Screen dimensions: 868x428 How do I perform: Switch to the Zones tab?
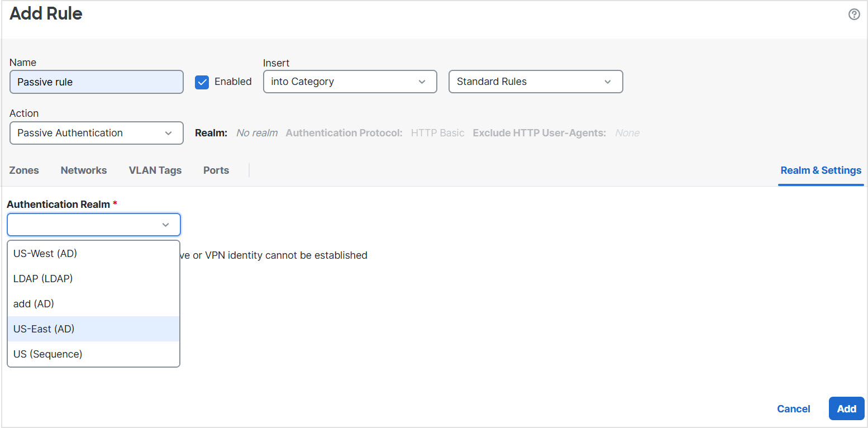click(24, 170)
